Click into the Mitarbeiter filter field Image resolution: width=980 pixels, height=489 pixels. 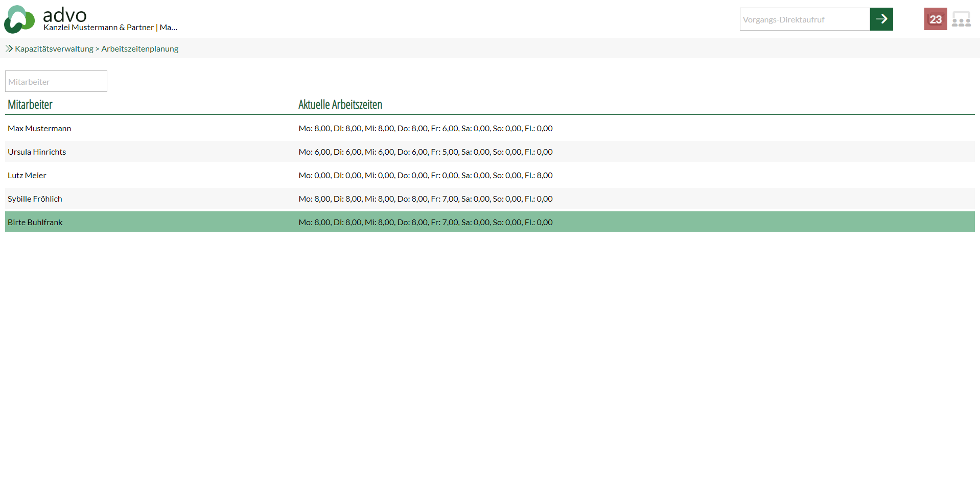(56, 82)
